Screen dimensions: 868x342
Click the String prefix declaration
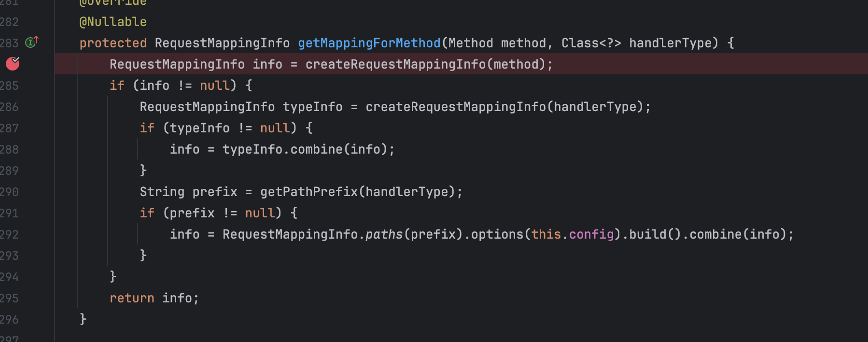(188, 192)
